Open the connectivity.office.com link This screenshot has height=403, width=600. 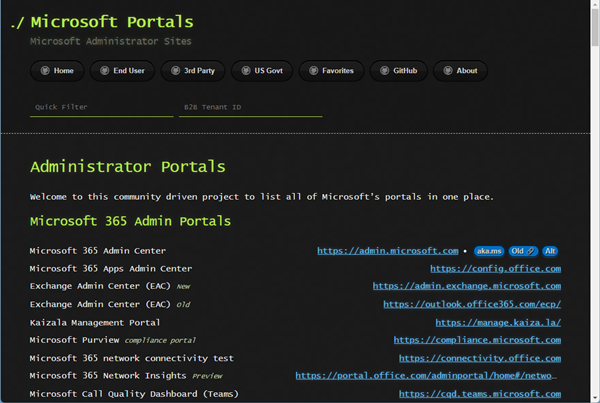coord(479,359)
